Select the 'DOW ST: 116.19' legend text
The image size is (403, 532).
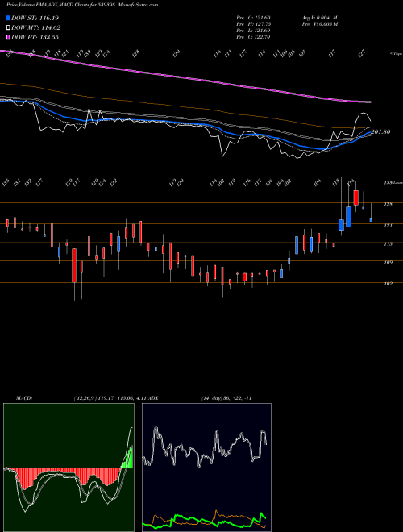[35, 18]
